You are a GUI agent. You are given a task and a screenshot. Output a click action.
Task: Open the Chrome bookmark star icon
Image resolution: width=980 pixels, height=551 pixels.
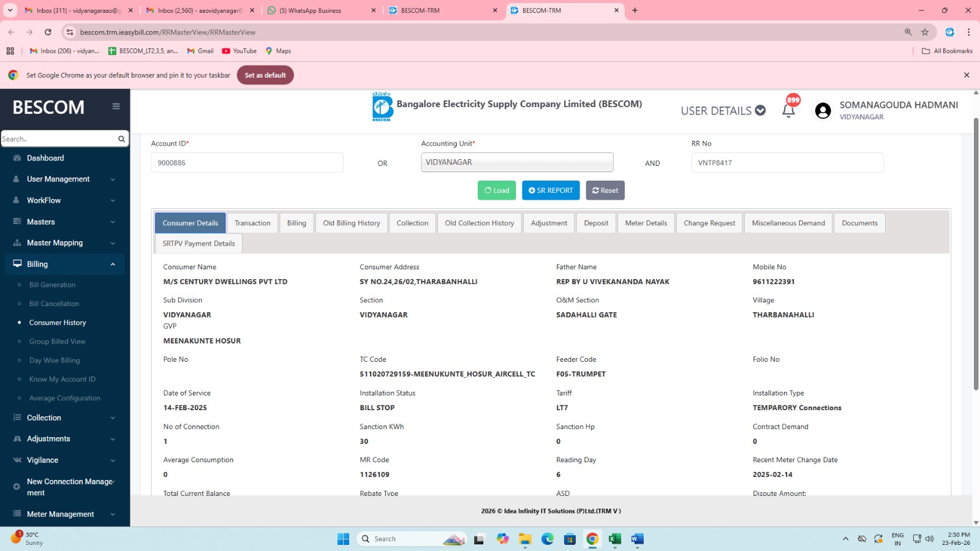[925, 32]
